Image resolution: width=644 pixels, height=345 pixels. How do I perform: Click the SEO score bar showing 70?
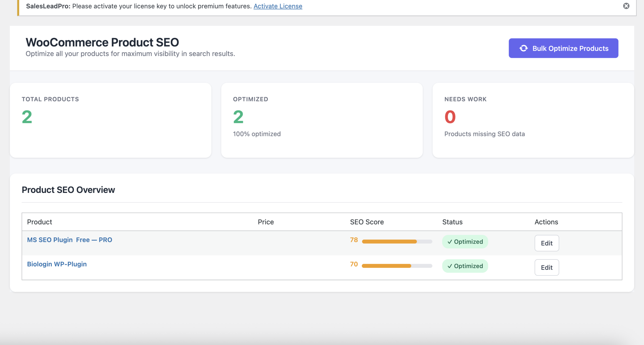[x=397, y=266]
